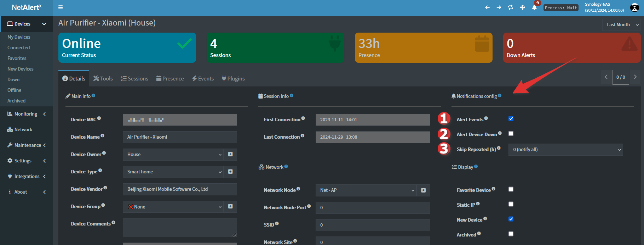Screen dimensions: 644x245
Task: Switch to the Plugins tab
Action: point(233,79)
